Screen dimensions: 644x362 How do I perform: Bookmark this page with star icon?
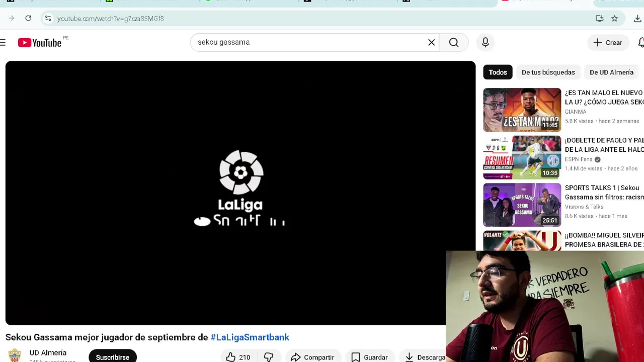(614, 18)
